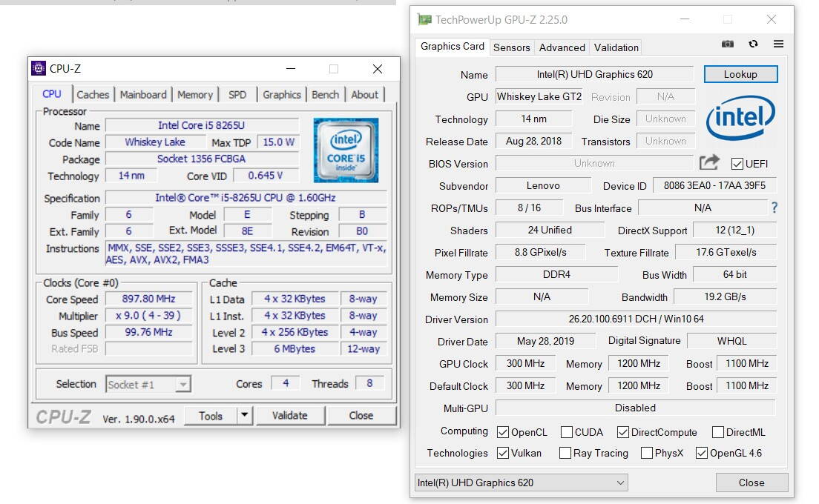Open the Socket #1 selection dropdown
Viewport: 819px width, 504px height.
tap(148, 385)
